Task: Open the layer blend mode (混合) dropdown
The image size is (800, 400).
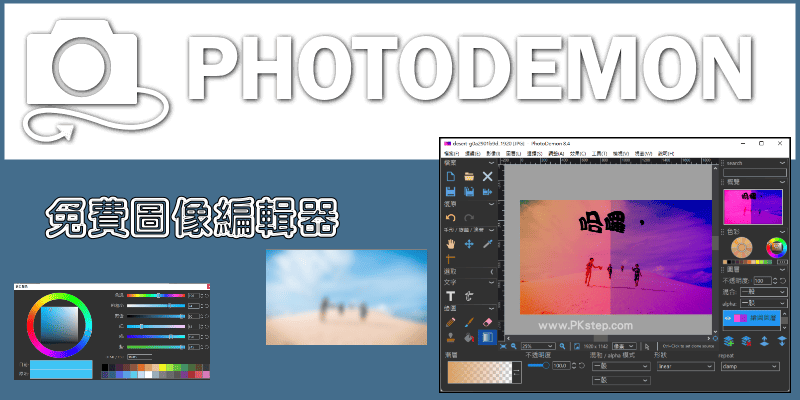Action: tap(763, 292)
